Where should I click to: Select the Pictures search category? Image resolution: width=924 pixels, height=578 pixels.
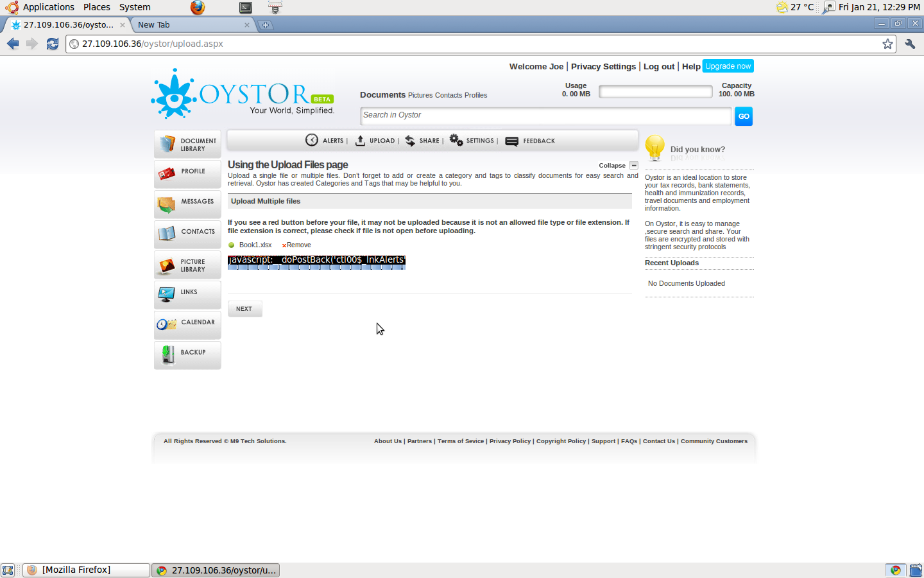point(420,95)
